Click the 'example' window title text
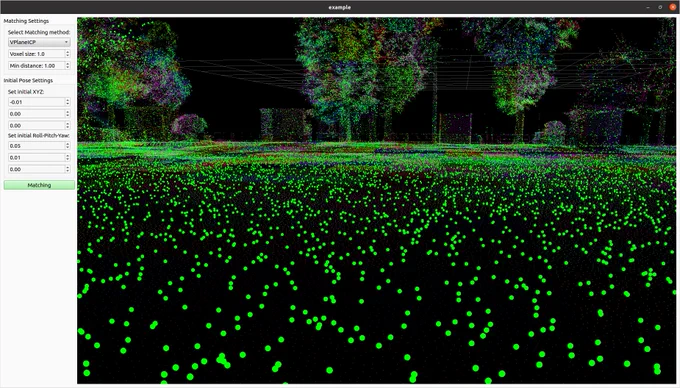 (340, 7)
